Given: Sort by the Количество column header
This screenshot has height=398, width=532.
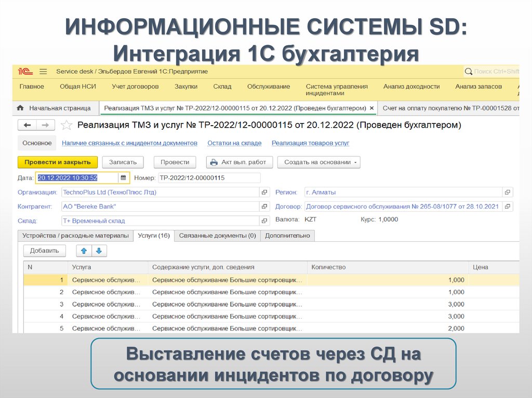Looking at the screenshot, I should click(x=388, y=267).
